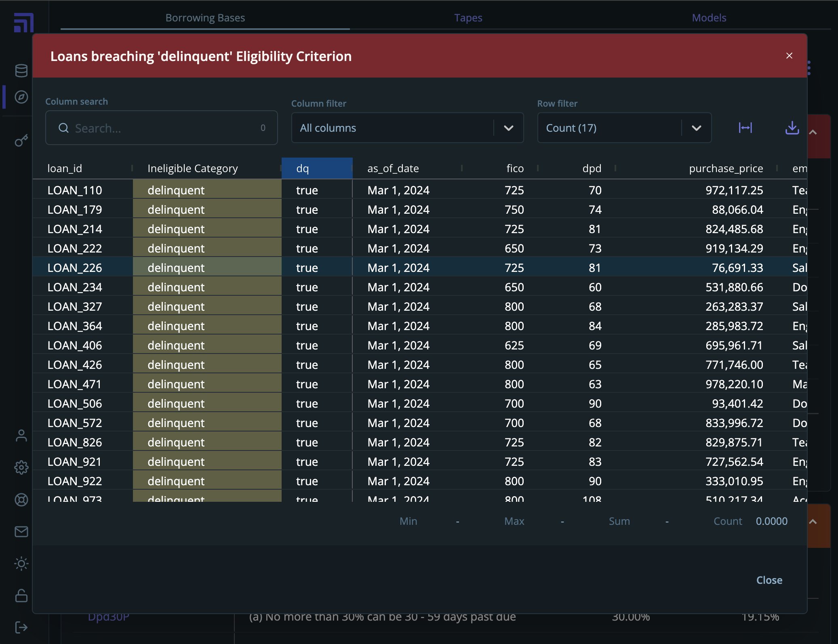Open the All columns dropdown
This screenshot has height=644, width=838.
tap(407, 128)
